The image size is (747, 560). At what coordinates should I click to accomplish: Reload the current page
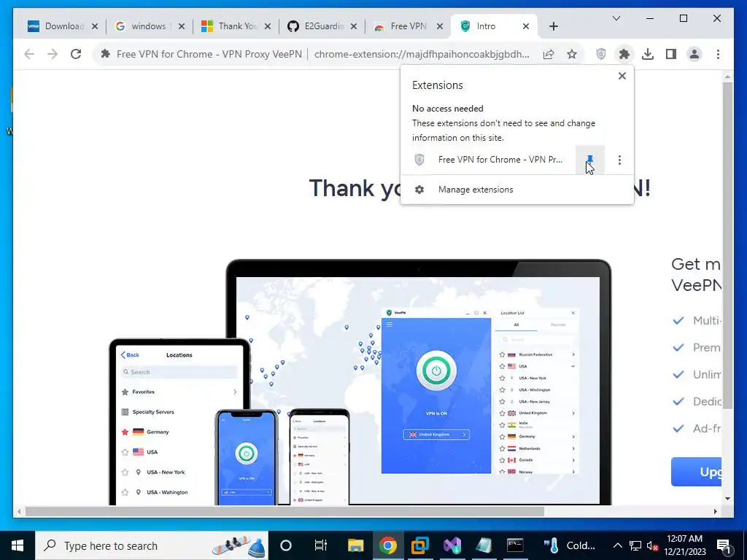point(76,54)
